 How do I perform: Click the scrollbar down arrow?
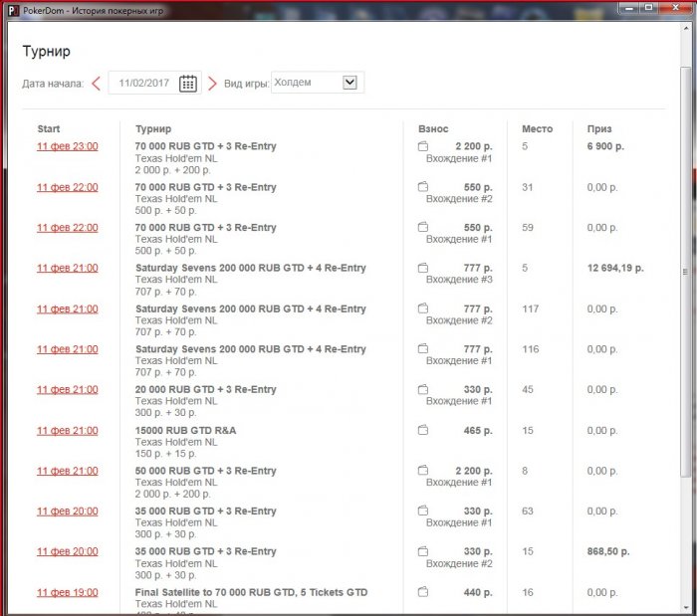tap(685, 608)
